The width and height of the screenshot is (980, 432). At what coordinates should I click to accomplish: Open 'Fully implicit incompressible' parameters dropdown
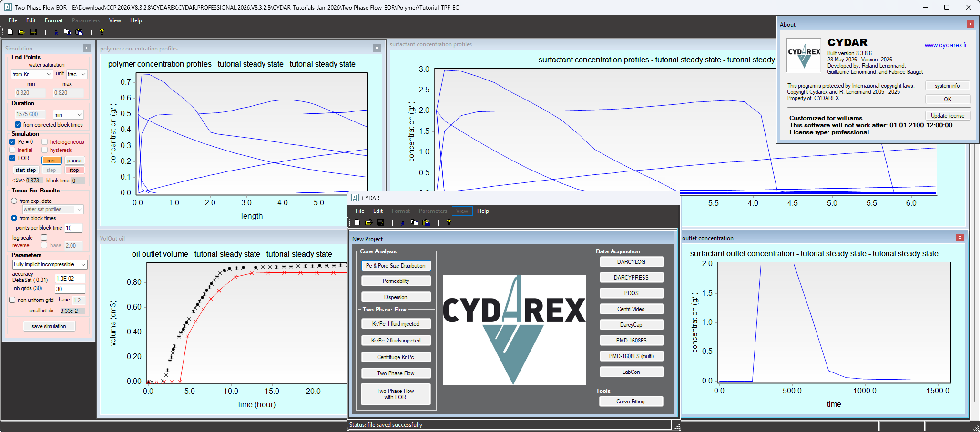pos(50,264)
